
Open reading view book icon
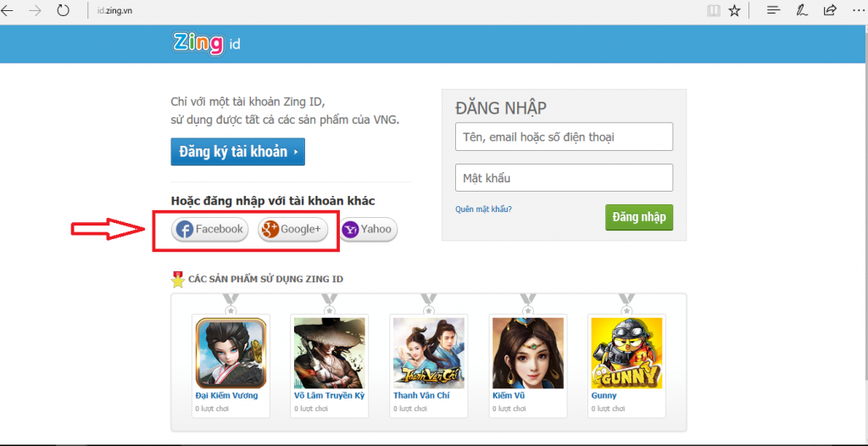[714, 10]
